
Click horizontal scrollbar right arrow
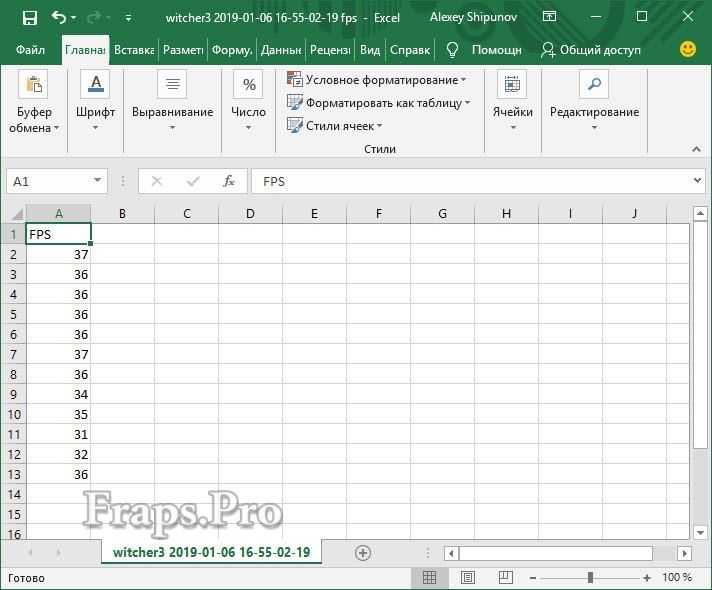pyautogui.click(x=684, y=553)
